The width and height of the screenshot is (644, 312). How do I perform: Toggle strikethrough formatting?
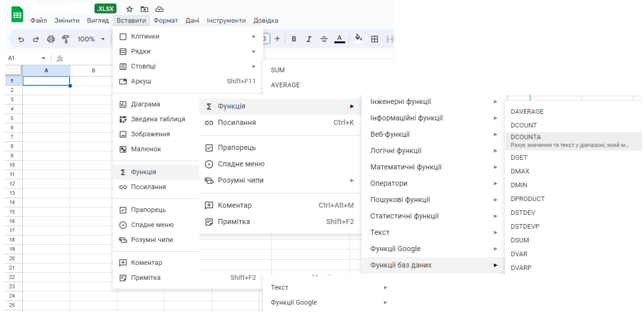click(x=323, y=39)
